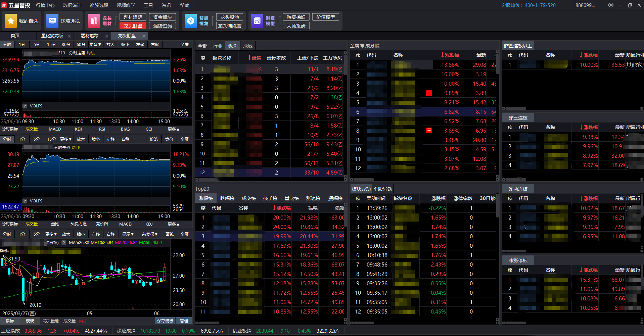Toggle the 画线 drawing tool
644x336 pixels.
pos(170,234)
